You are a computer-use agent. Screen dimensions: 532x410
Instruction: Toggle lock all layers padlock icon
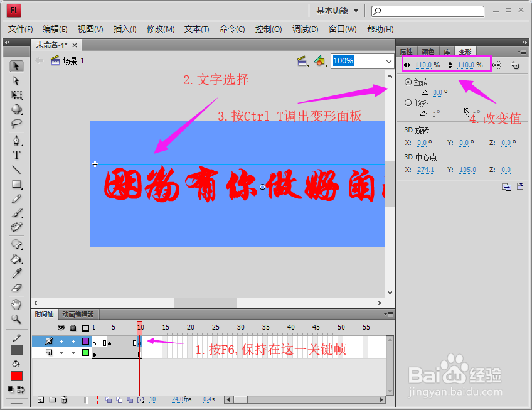click(73, 328)
